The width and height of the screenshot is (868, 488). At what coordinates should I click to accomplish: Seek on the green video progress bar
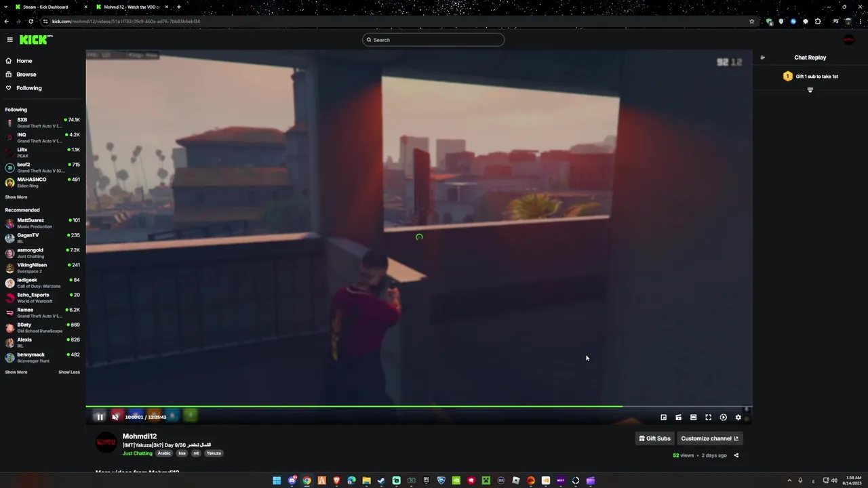[419, 407]
